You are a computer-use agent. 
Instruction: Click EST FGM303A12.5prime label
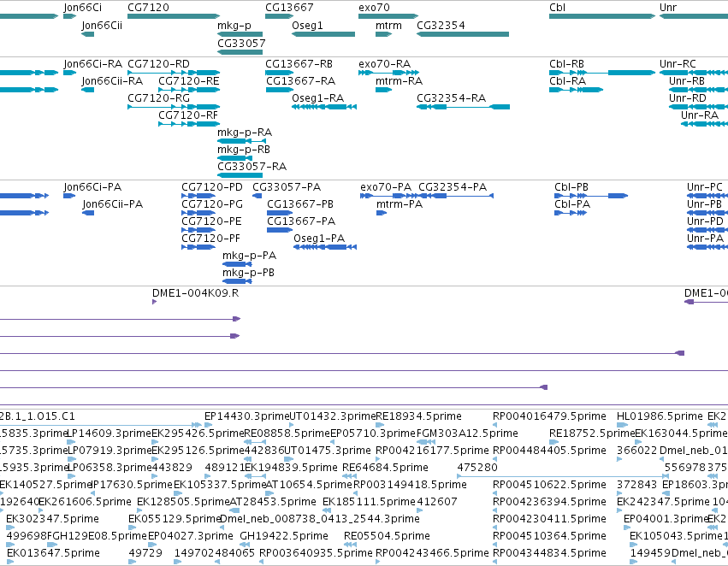click(467, 433)
